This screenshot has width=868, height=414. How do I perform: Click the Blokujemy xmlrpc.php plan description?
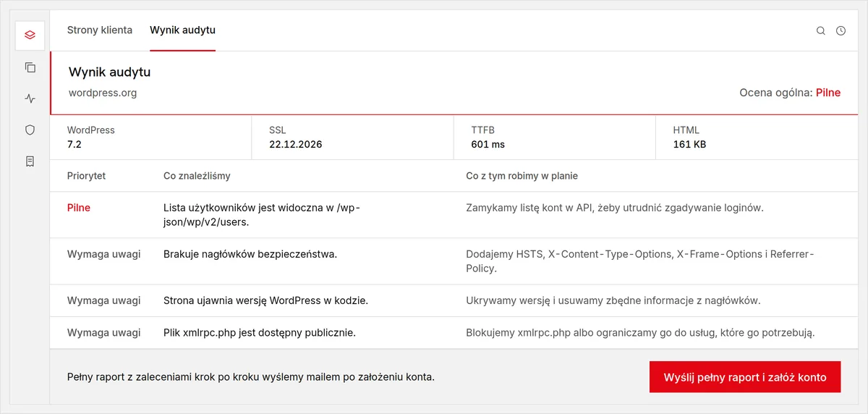pos(640,333)
